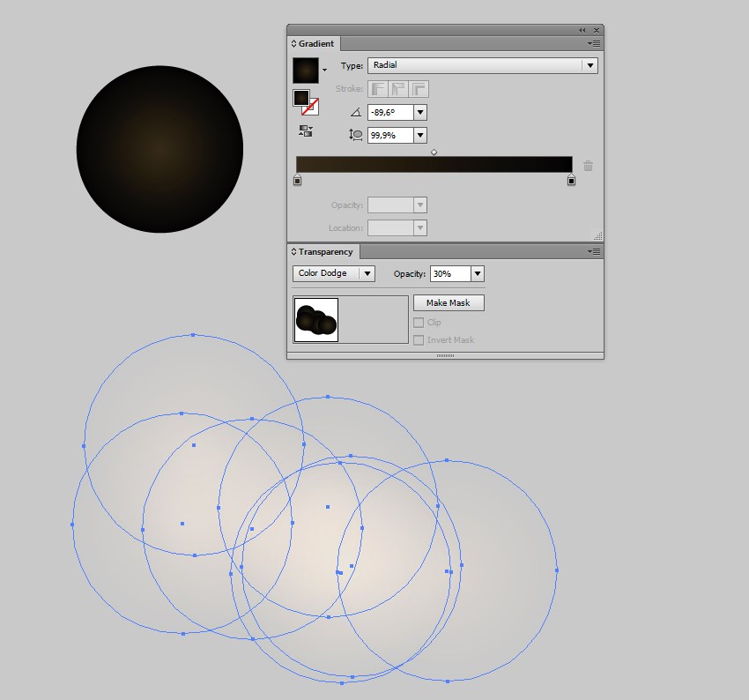Select the right gradient color stop

(x=571, y=180)
